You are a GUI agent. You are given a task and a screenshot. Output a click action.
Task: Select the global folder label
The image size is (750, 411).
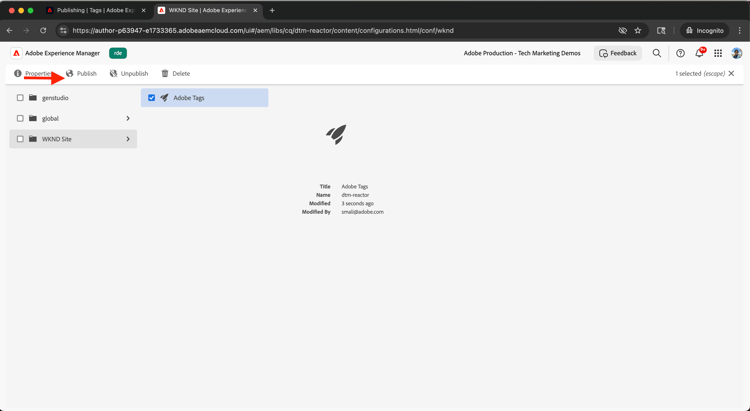tap(50, 118)
